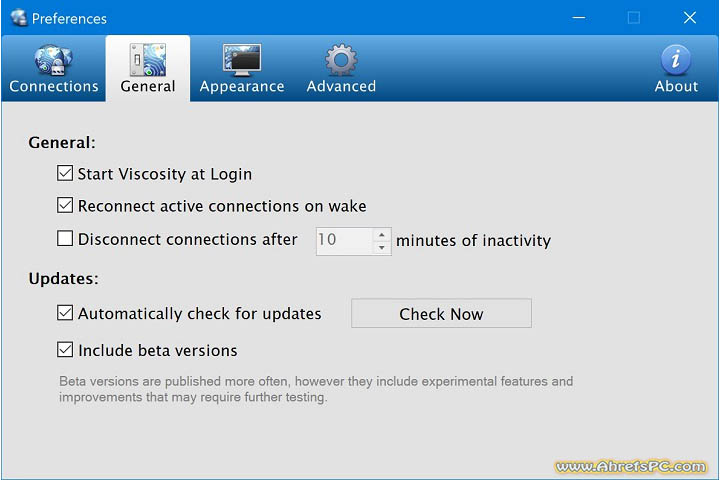
Task: Click the inactivity minutes field showing 10
Action: pos(344,241)
